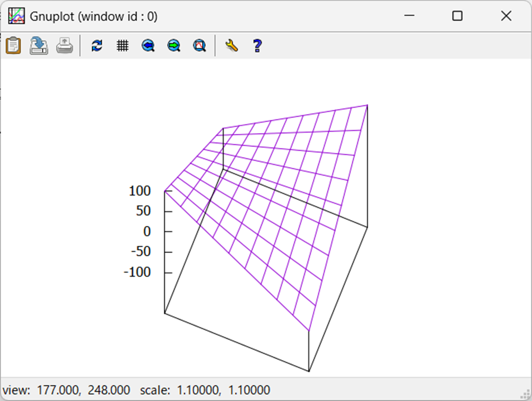Open gnuplot help via the question mark icon
Viewport: 532px width, 401px height.
[257, 46]
